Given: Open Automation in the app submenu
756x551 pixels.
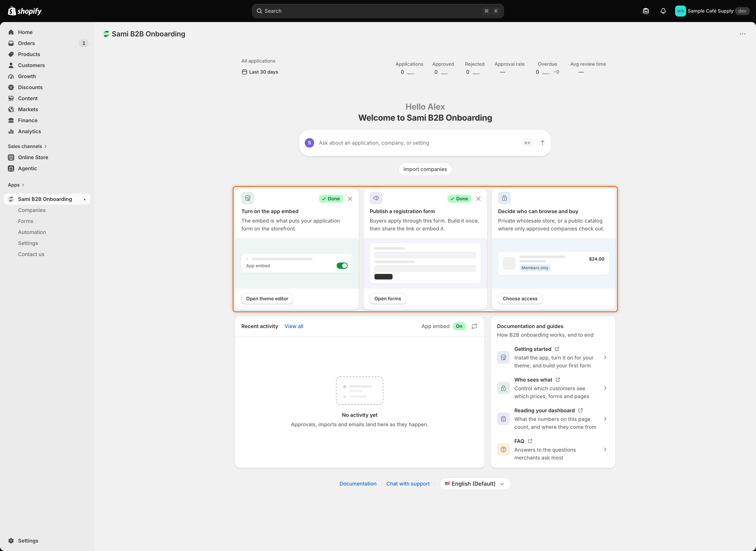Looking at the screenshot, I should pyautogui.click(x=32, y=232).
